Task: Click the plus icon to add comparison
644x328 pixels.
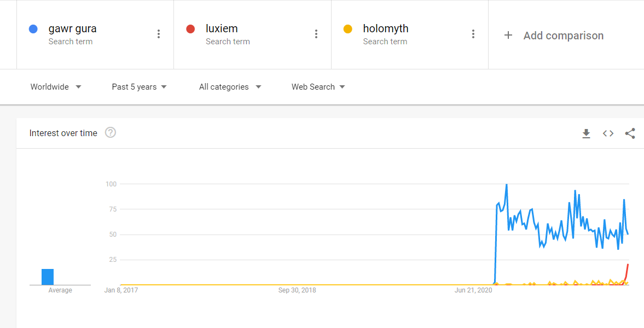Action: 508,36
